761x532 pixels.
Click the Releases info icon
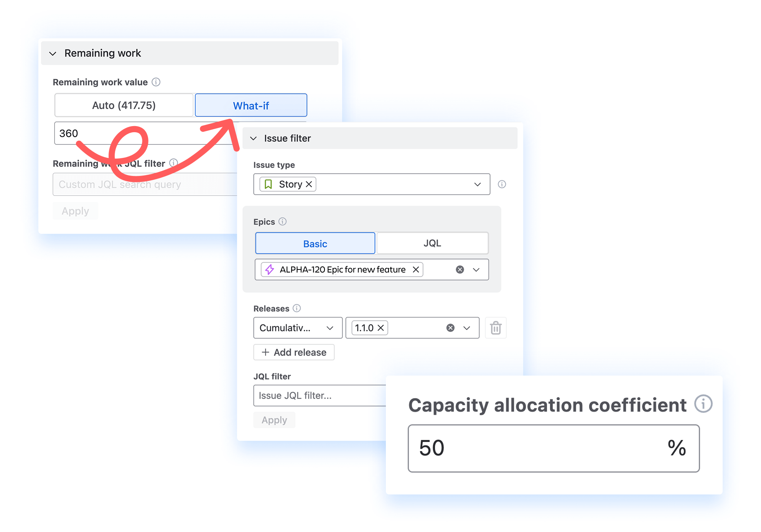[x=296, y=308]
